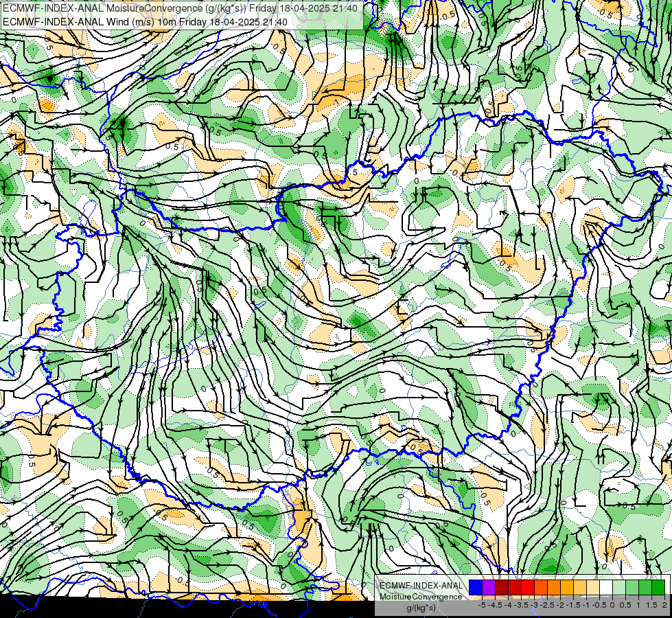Click the '-2' legend scale value
This screenshot has height=618, width=672.
pos(561,605)
